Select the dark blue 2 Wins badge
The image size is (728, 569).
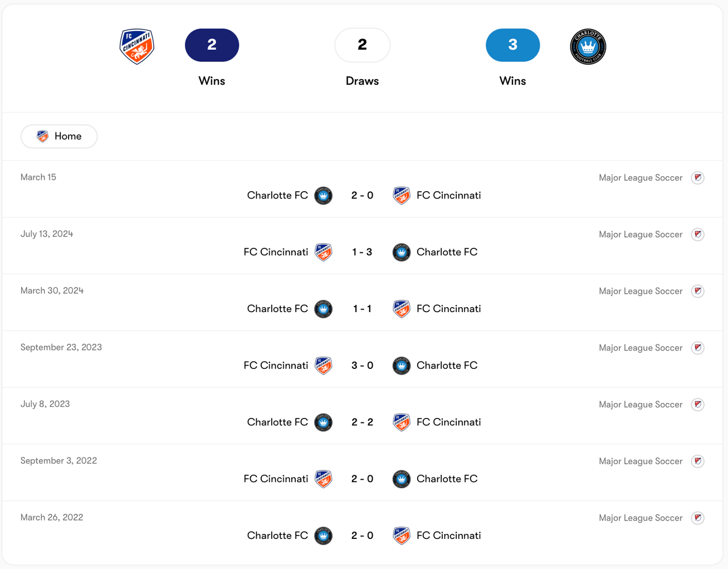click(212, 45)
